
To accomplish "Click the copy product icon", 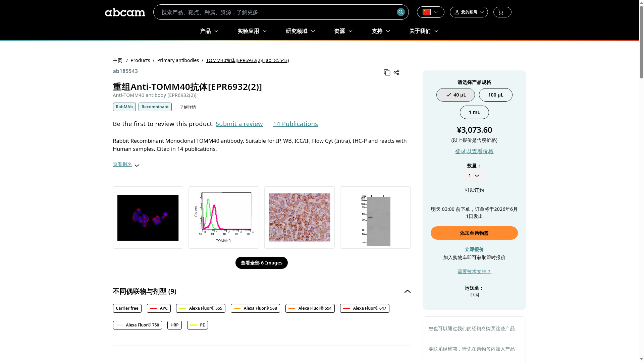I will pyautogui.click(x=387, y=72).
